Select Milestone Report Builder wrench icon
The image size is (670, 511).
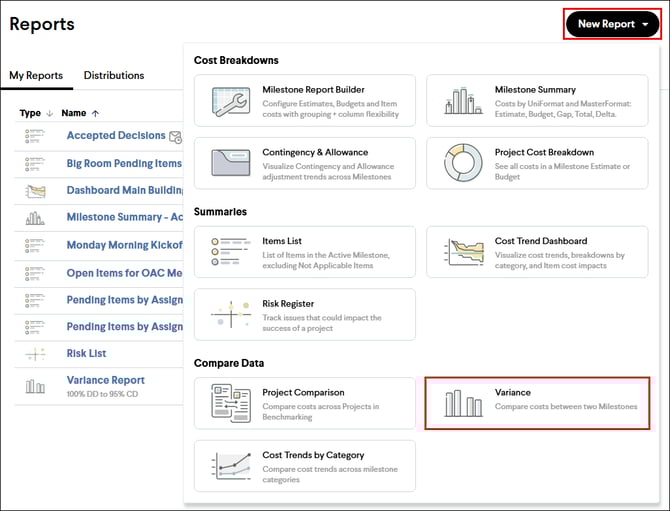click(x=230, y=101)
